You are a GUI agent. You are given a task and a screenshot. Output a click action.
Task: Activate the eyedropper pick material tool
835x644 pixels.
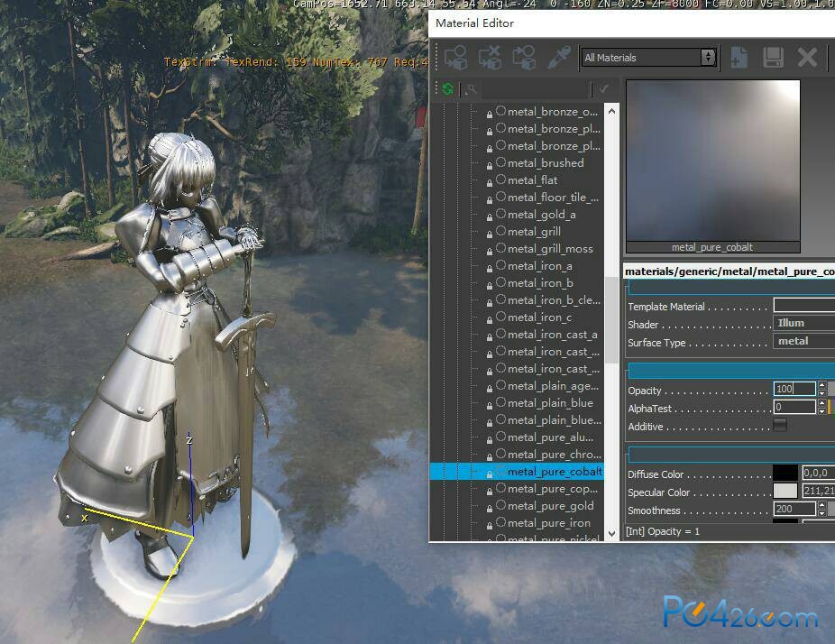tap(559, 57)
